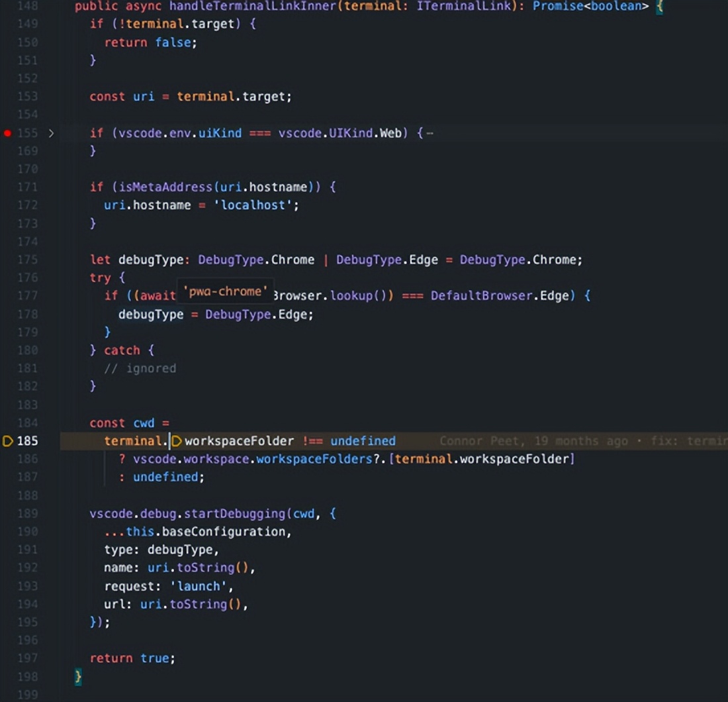Viewport: 728px width, 702px height.
Task: Expand the folded block at line 155
Action: [x=51, y=133]
